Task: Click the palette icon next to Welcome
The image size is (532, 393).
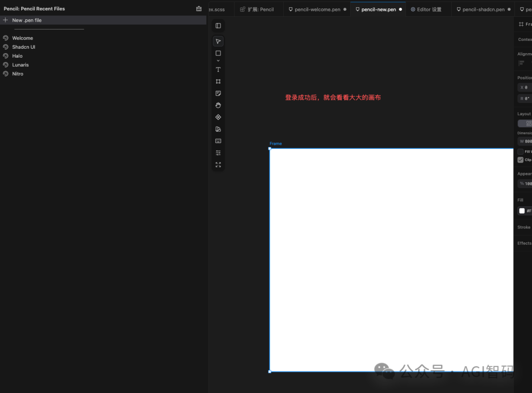Action: (6, 38)
